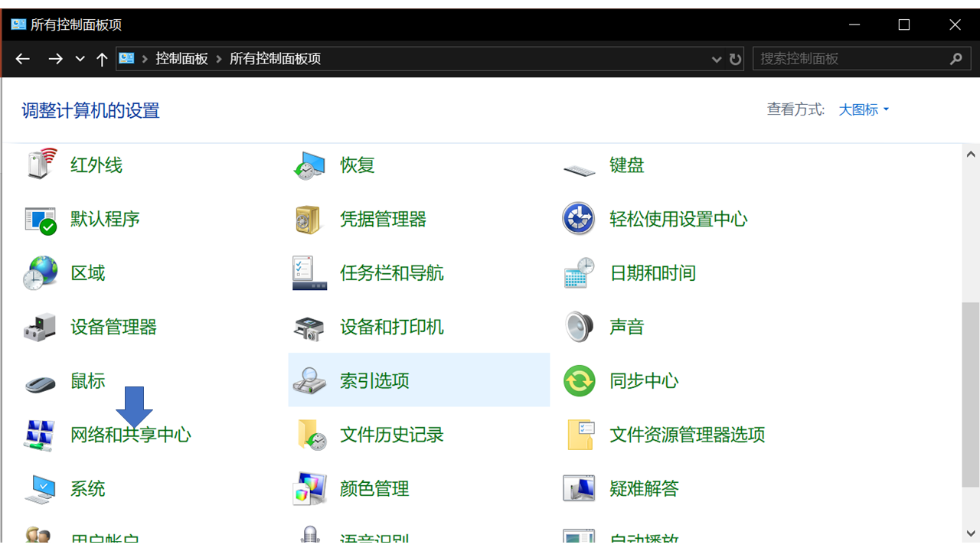Expand the chevron after 控制面板 breadcrumb
The image size is (980, 551).
pyautogui.click(x=219, y=59)
